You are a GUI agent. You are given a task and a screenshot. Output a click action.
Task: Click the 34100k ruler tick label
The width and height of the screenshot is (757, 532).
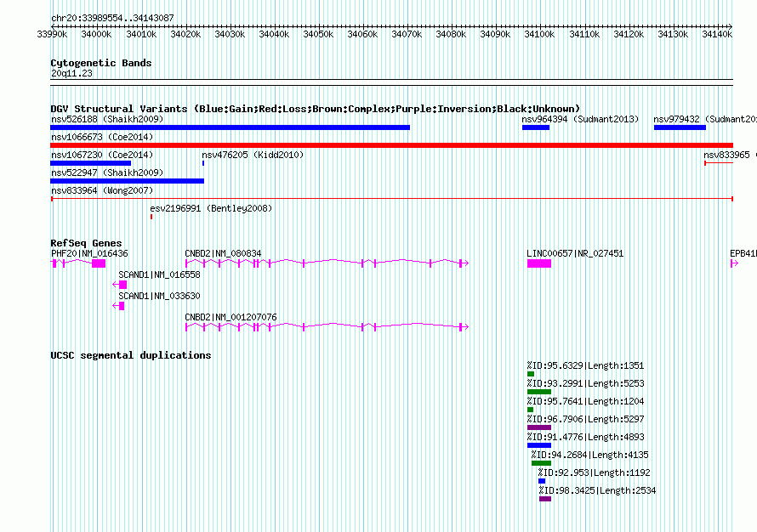(539, 34)
